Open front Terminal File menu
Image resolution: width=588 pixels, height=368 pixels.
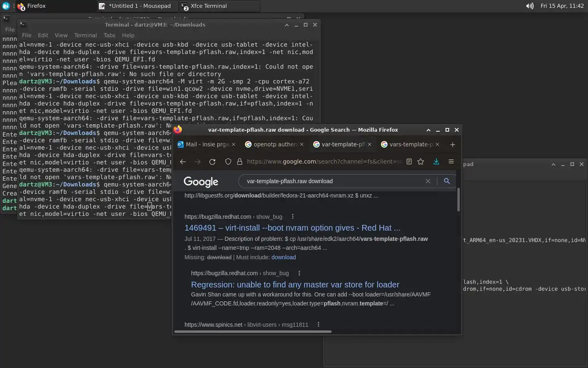pos(27,35)
